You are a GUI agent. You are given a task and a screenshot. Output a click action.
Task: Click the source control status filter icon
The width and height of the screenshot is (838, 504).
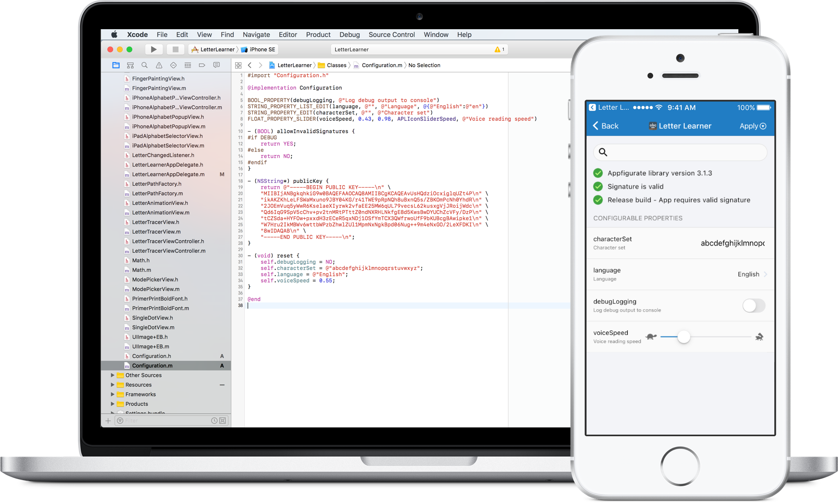point(223,421)
